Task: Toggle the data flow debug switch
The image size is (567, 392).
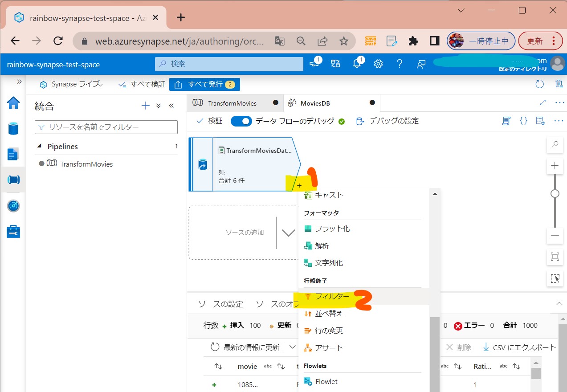Action: click(x=241, y=121)
